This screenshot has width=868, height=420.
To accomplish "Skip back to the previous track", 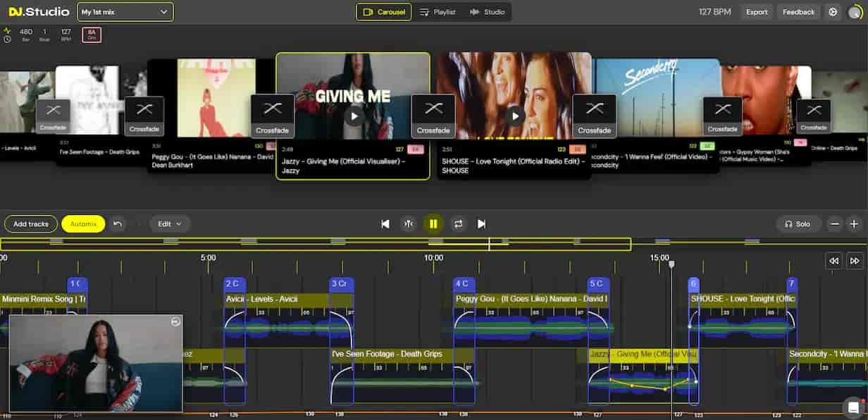I will 385,223.
